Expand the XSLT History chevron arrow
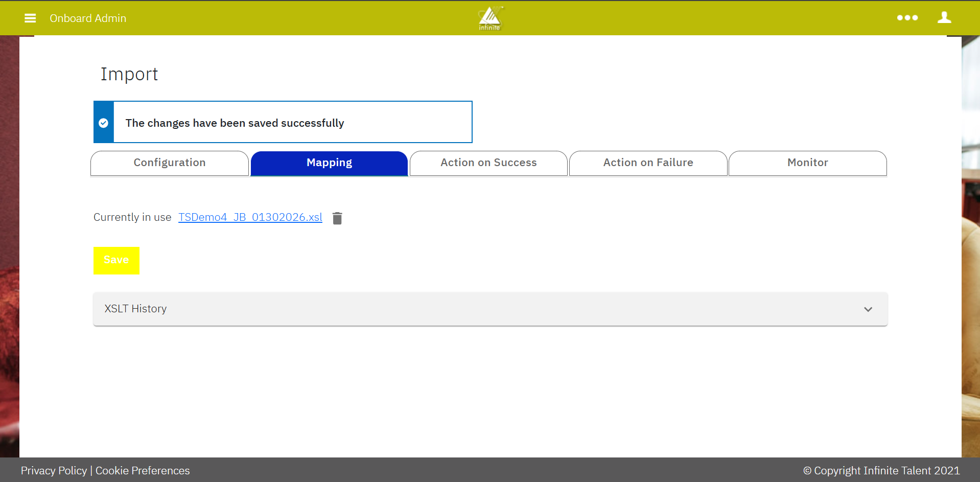 click(x=868, y=309)
